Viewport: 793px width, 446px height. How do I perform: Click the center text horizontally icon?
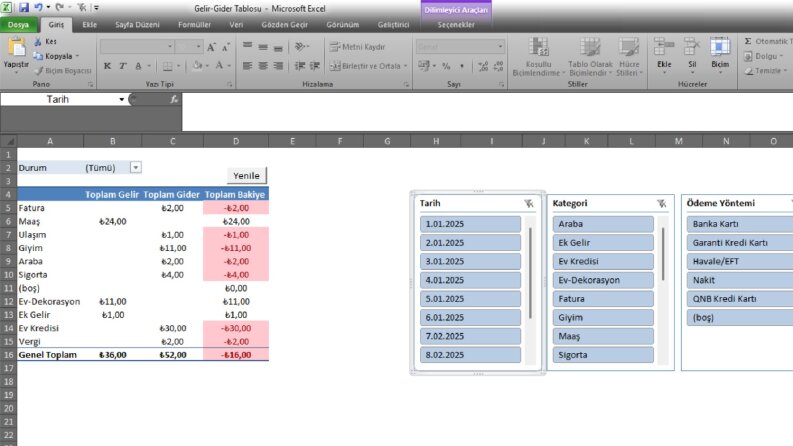[x=263, y=66]
